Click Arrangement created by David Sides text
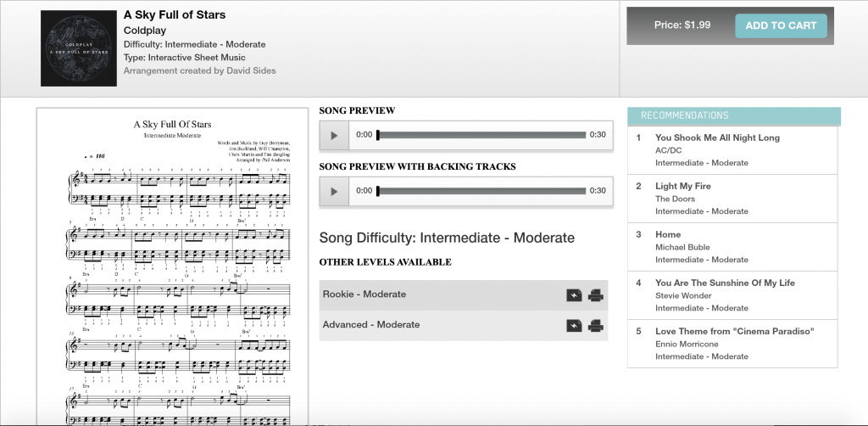 (x=199, y=71)
